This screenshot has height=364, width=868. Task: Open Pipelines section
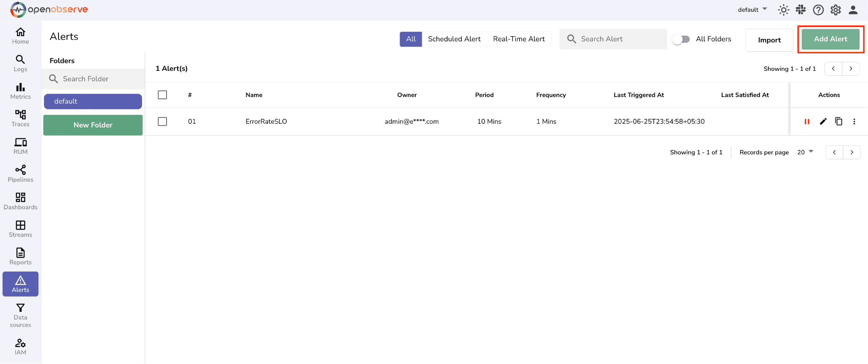(20, 174)
